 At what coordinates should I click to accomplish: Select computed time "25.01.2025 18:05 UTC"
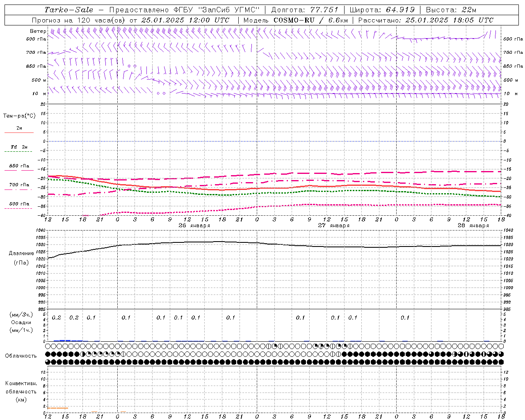(449, 20)
